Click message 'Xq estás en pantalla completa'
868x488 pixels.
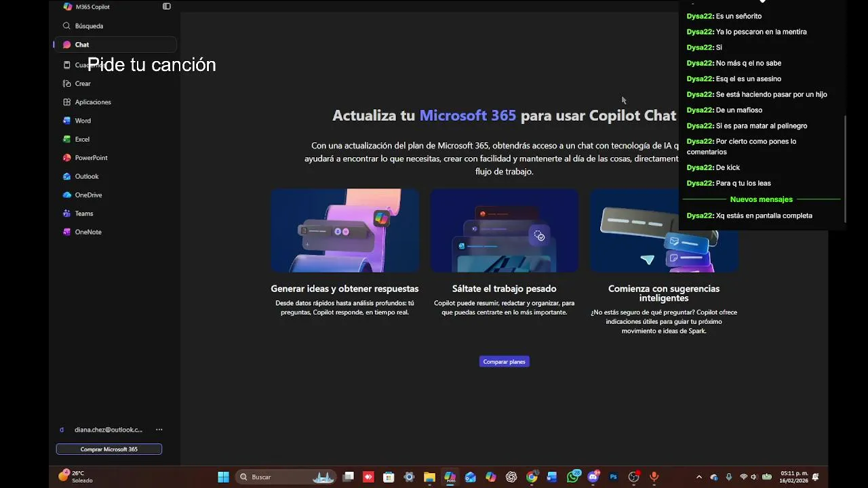click(764, 216)
